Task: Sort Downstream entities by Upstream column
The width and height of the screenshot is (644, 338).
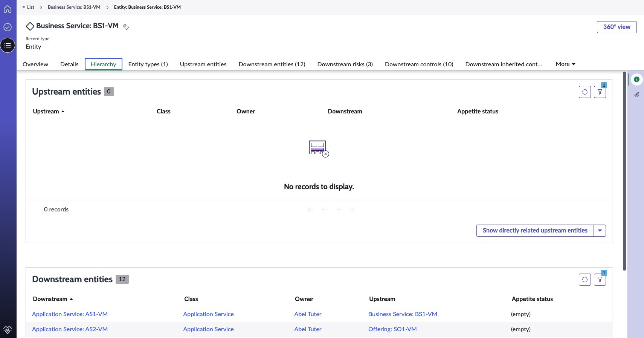Action: click(x=382, y=299)
